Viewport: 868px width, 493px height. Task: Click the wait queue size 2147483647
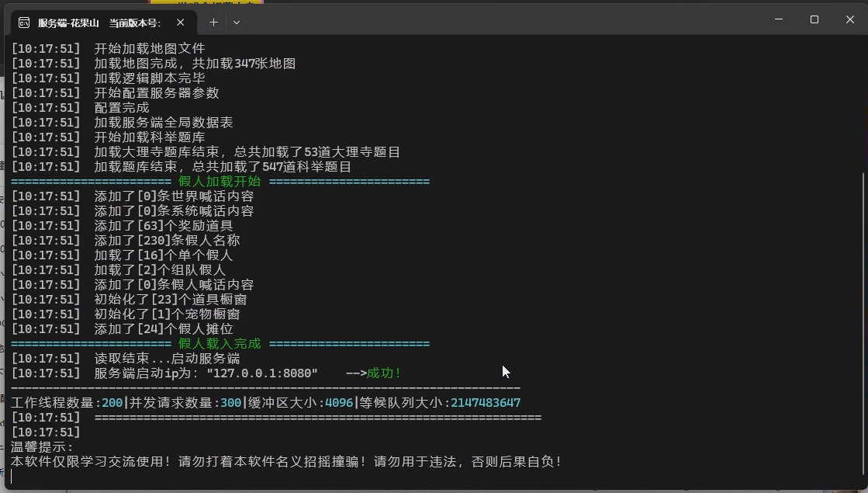point(486,403)
